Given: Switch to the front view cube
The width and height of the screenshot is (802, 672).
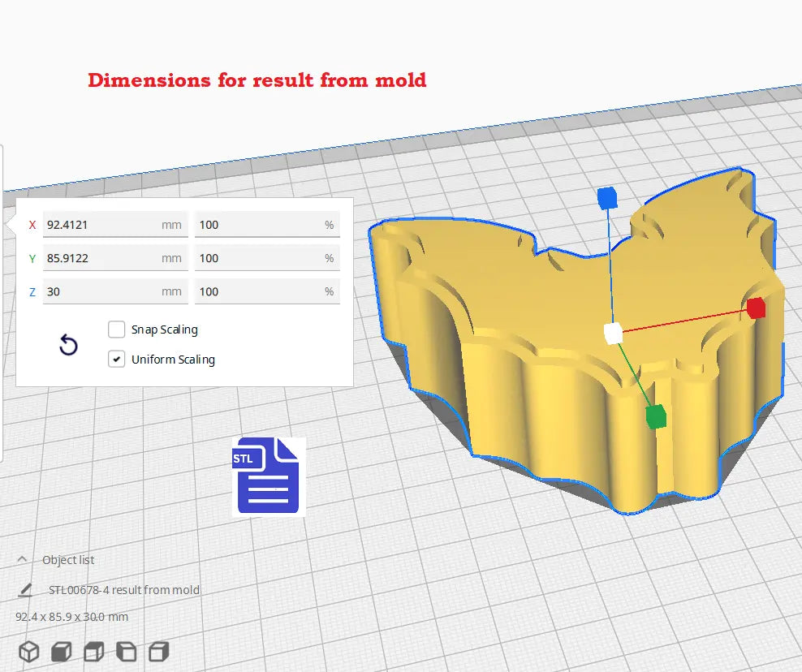Looking at the screenshot, I should point(61,651).
